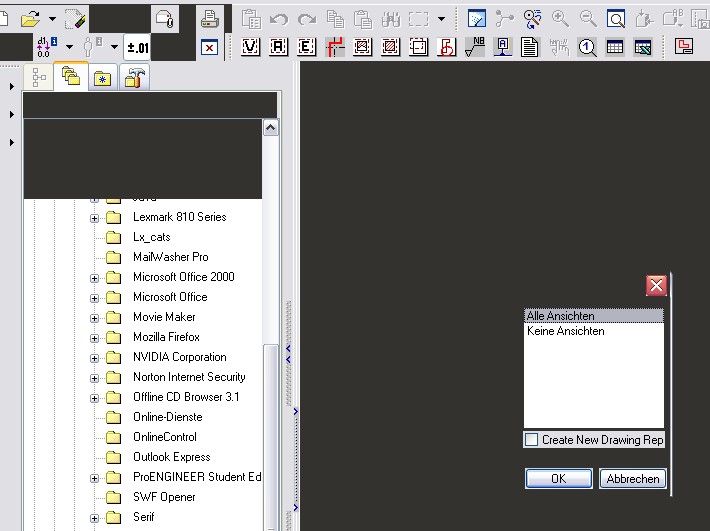Image resolution: width=710 pixels, height=531 pixels.
Task: Click the Repaint screen icon
Action: point(477,19)
